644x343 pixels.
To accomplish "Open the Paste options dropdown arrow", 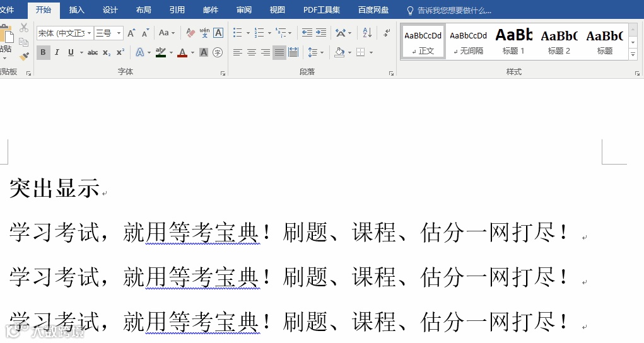I will coord(4,58).
